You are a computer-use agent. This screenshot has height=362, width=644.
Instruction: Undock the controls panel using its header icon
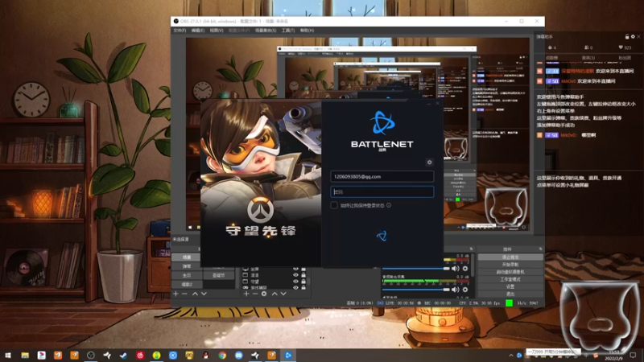coord(540,249)
